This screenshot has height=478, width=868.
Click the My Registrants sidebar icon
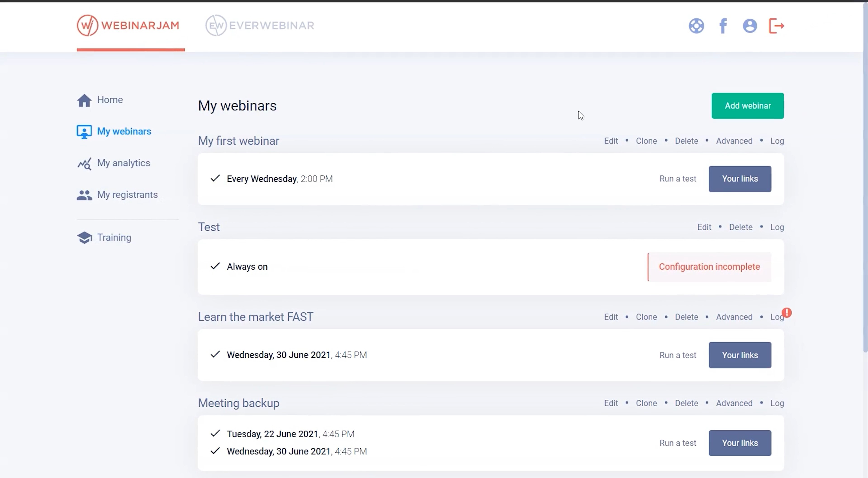click(x=84, y=194)
